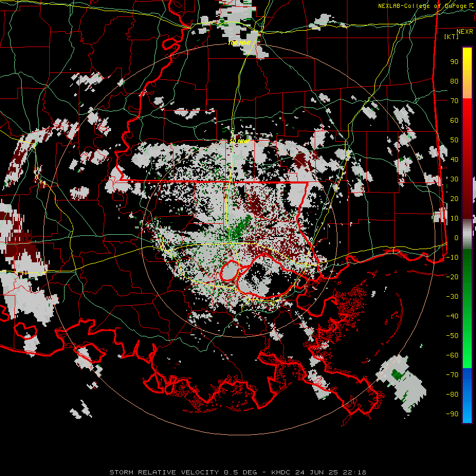The height and width of the screenshot is (476, 476).
Task: Click the -50 value on velocity scale
Action: point(452,335)
